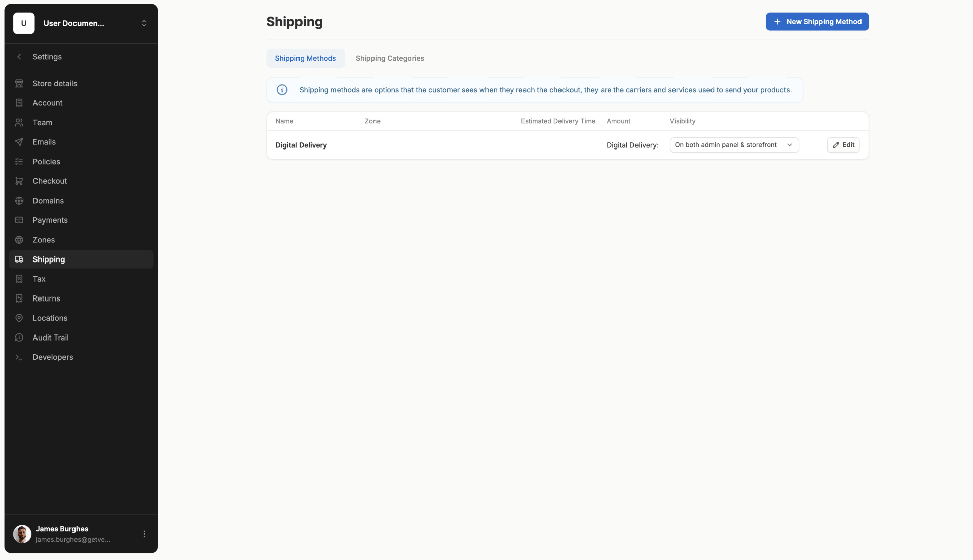
Task: Open Zones settings
Action: coord(81,240)
